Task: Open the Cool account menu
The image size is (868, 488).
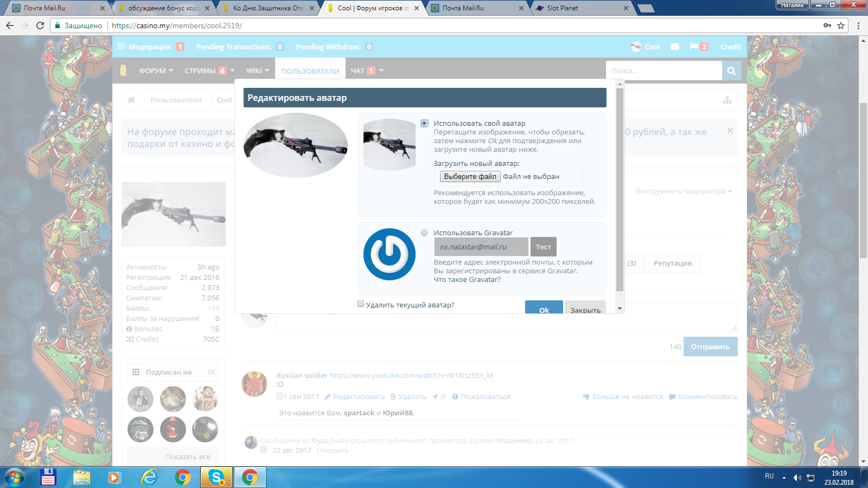Action: (646, 47)
